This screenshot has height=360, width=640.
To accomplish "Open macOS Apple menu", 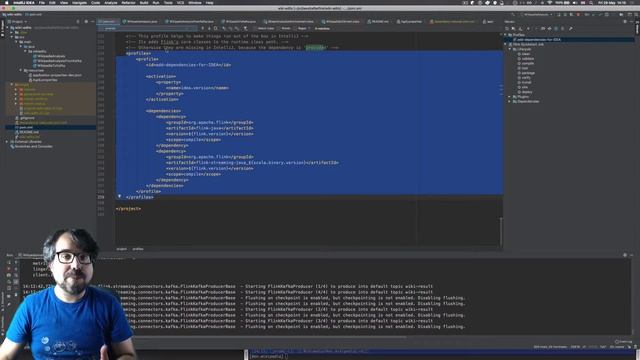I will pos(6,2).
